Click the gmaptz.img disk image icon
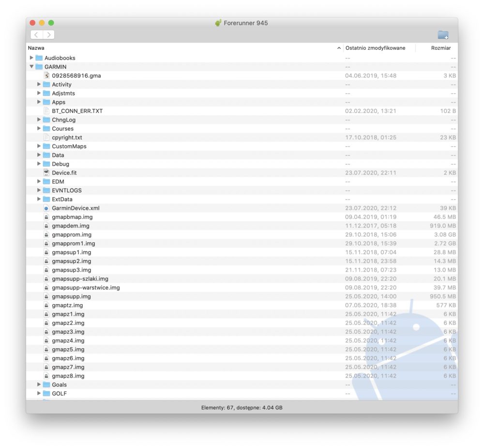The height and width of the screenshot is (448, 484). point(46,305)
